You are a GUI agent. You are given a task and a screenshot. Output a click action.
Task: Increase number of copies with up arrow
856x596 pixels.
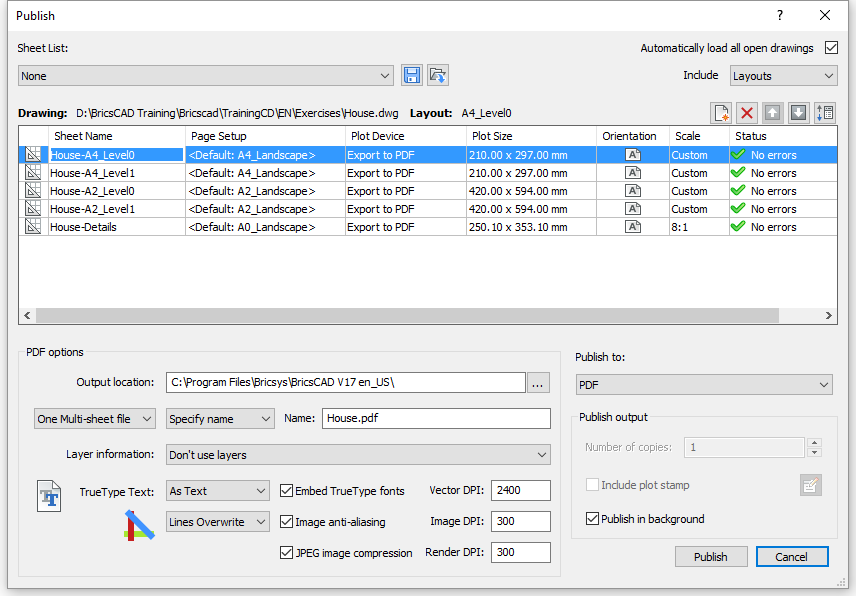[x=815, y=443]
